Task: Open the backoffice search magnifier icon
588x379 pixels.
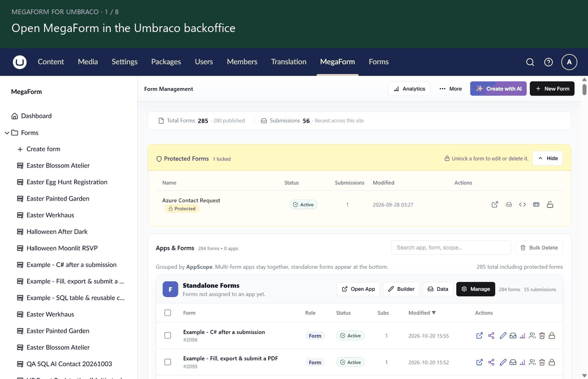Action: click(x=530, y=62)
